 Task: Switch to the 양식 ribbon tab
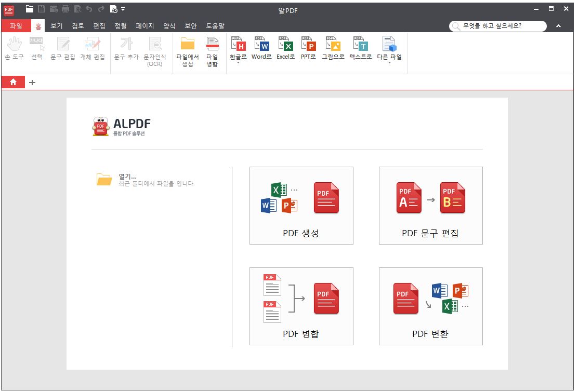click(x=169, y=26)
